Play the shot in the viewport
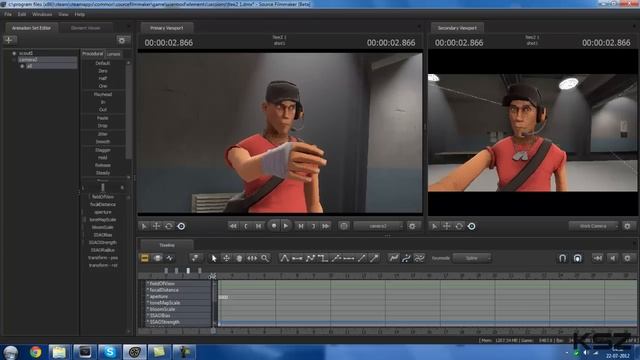This screenshot has height=360, width=640. click(286, 226)
